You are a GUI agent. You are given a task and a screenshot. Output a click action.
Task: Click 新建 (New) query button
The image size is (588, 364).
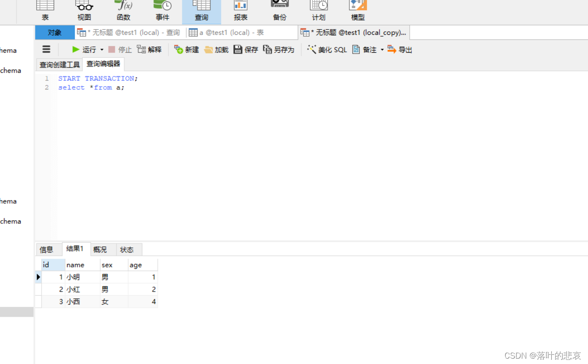click(x=186, y=50)
